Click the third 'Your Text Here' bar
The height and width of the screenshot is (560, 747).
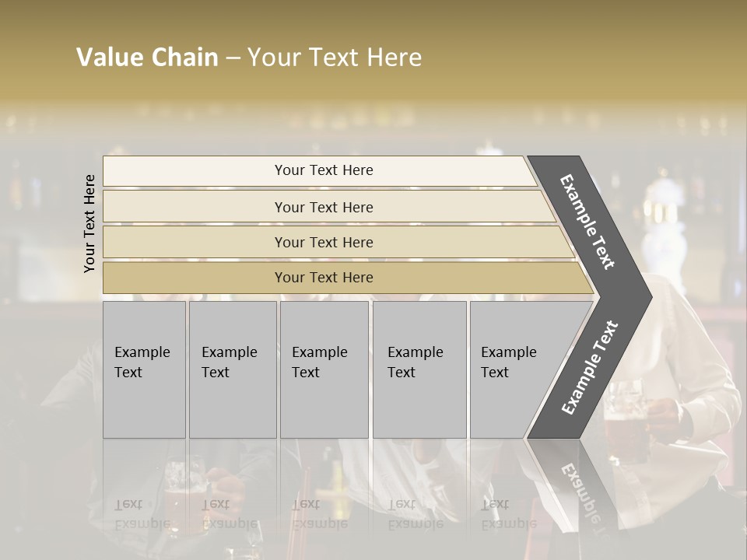323,242
